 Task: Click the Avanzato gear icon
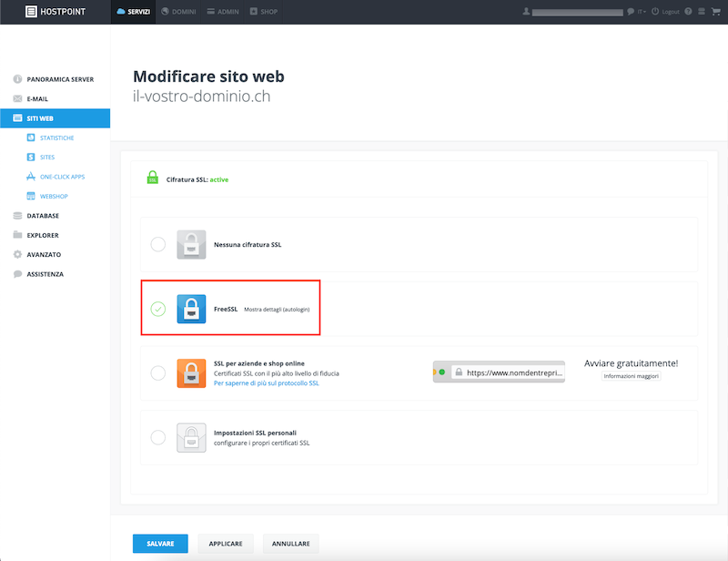tap(17, 254)
